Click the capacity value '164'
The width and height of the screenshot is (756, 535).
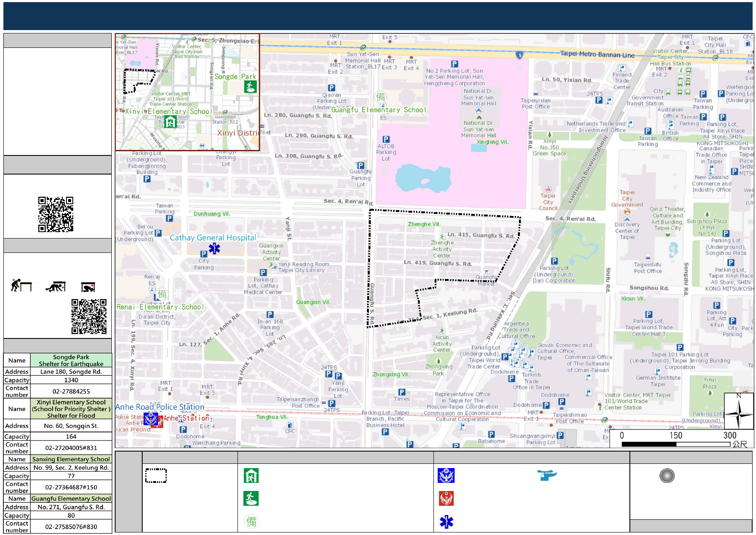(x=71, y=436)
